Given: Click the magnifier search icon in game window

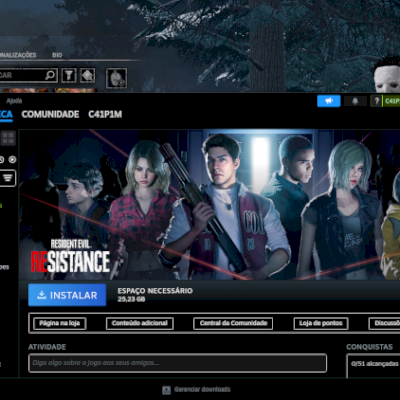Looking at the screenshot, I should (x=50, y=75).
